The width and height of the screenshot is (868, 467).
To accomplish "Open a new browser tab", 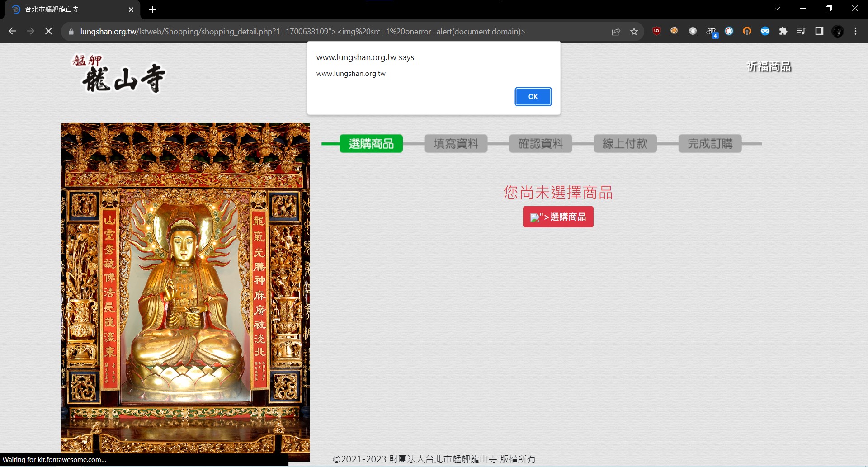I will (152, 9).
